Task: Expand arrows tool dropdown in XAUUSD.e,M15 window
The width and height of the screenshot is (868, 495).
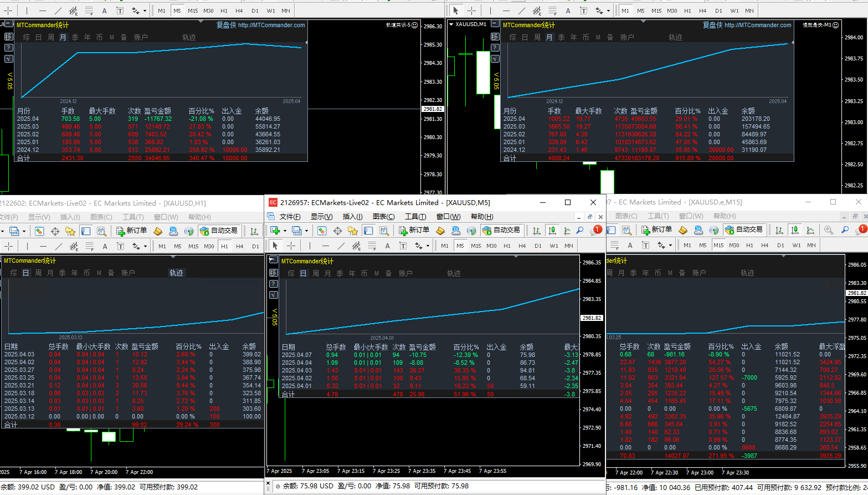Action: (670, 246)
